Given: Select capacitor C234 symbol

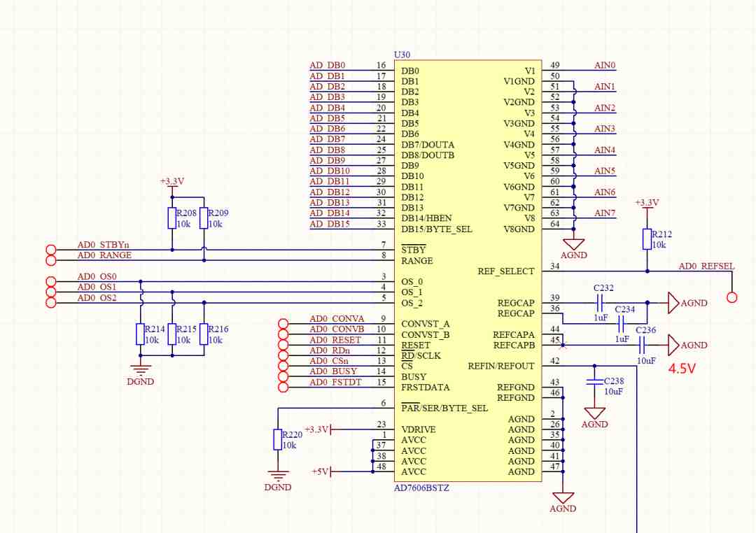Looking at the screenshot, I should point(621,324).
